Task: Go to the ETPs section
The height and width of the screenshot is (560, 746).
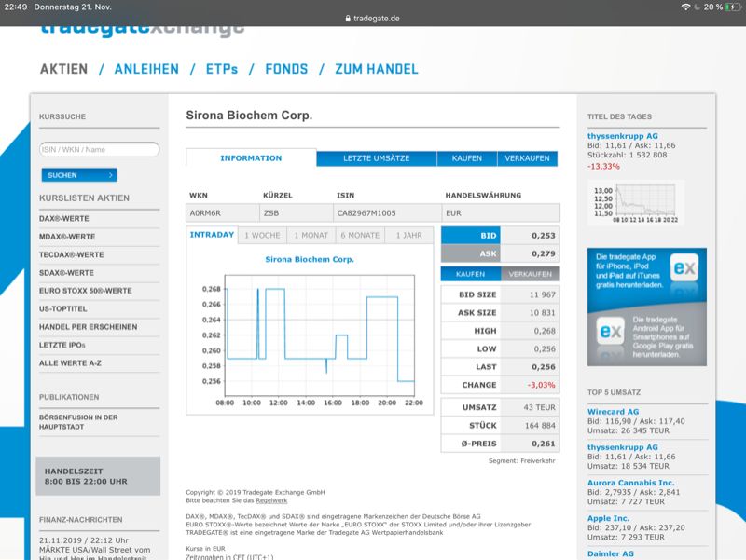Action: click(x=222, y=69)
